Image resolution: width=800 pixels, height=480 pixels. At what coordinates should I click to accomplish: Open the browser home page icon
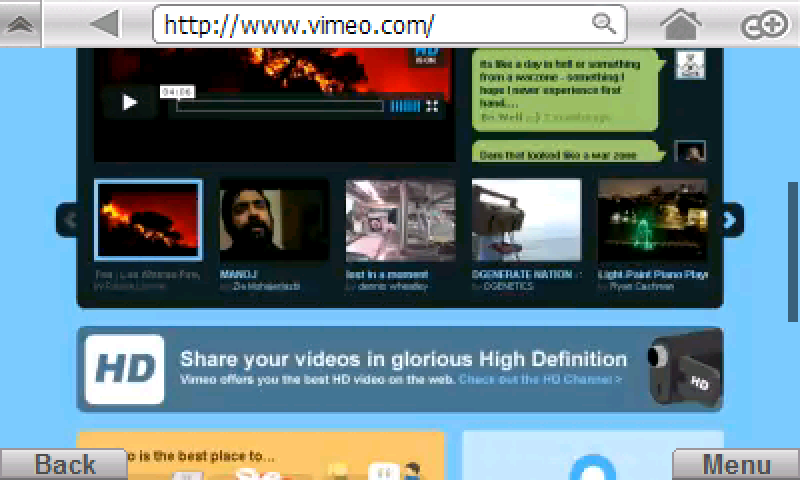pyautogui.click(x=681, y=23)
